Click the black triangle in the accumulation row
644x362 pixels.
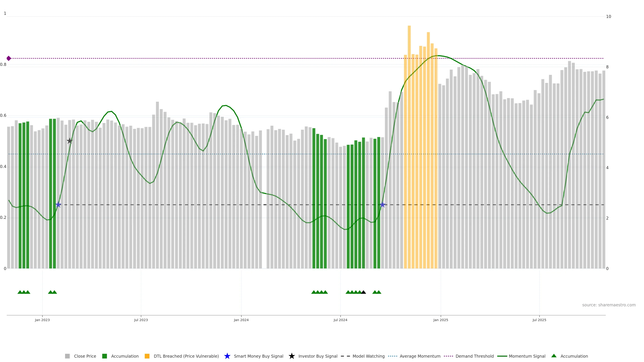[363, 292]
